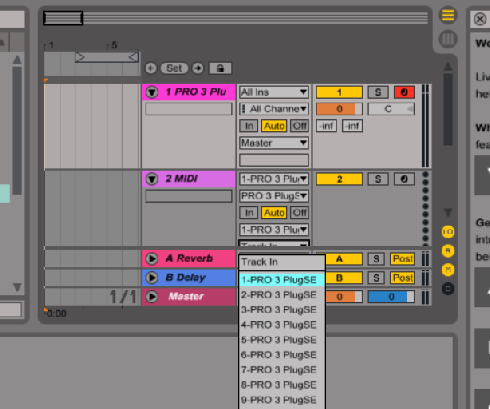Image resolution: width=490 pixels, height=409 pixels.
Task: Choose 8-PRO 3 PlugSE channel entry
Action: (x=282, y=385)
